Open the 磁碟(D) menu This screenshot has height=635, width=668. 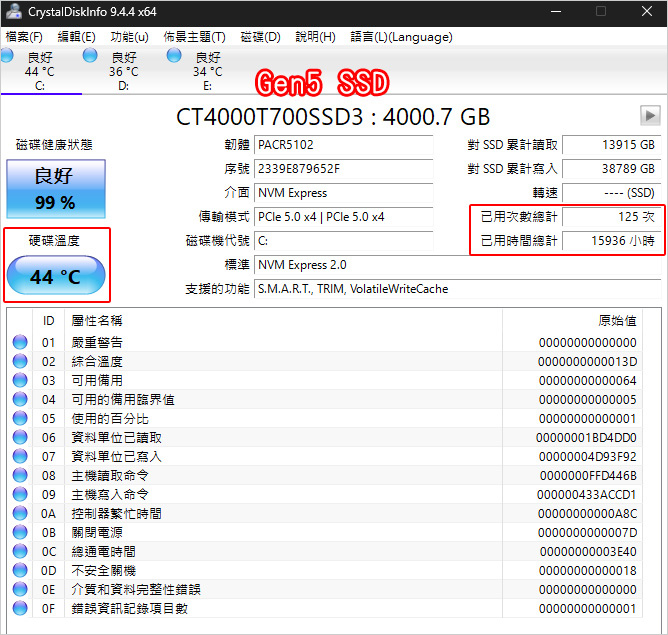[260, 37]
